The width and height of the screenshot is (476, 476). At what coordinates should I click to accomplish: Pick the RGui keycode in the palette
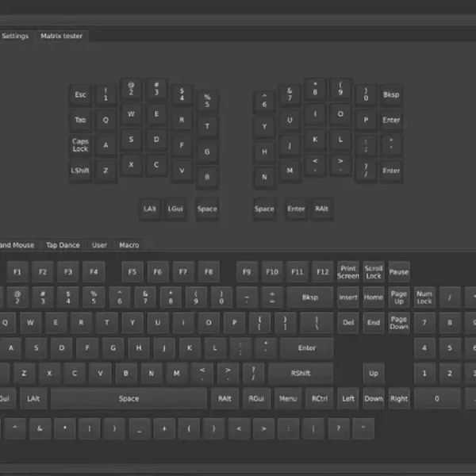pyautogui.click(x=256, y=398)
